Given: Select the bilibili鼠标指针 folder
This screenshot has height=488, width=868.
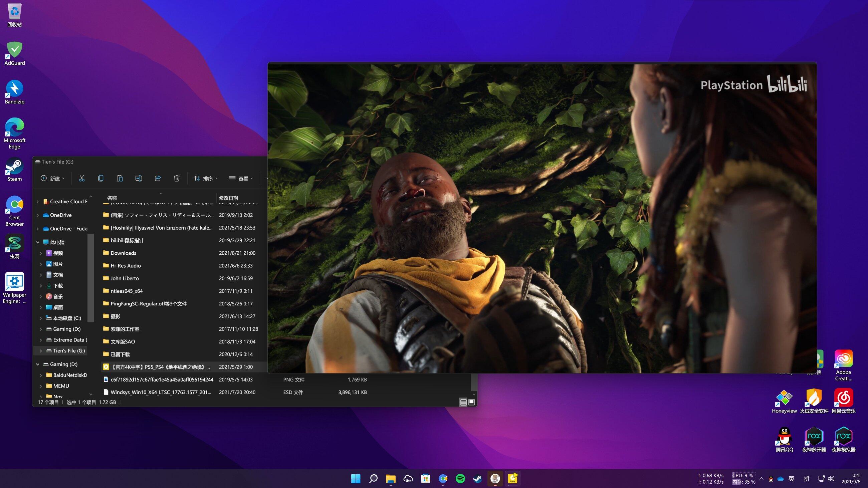Looking at the screenshot, I should tap(184, 240).
